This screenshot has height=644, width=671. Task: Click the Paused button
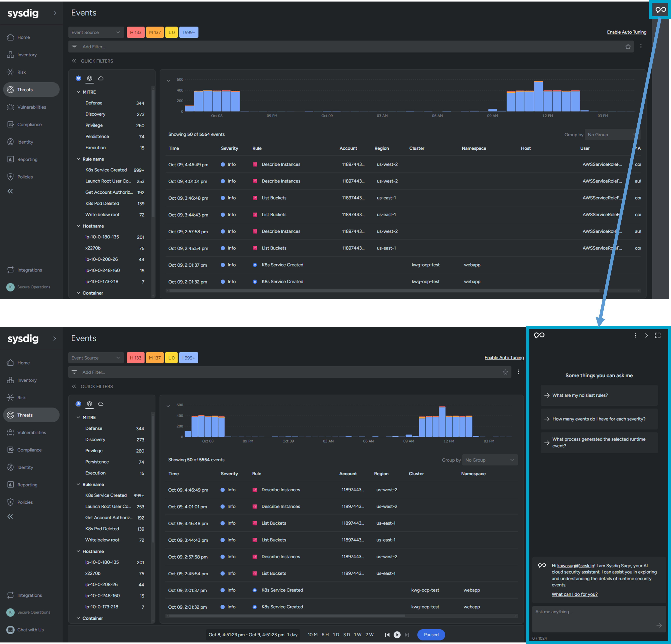431,635
